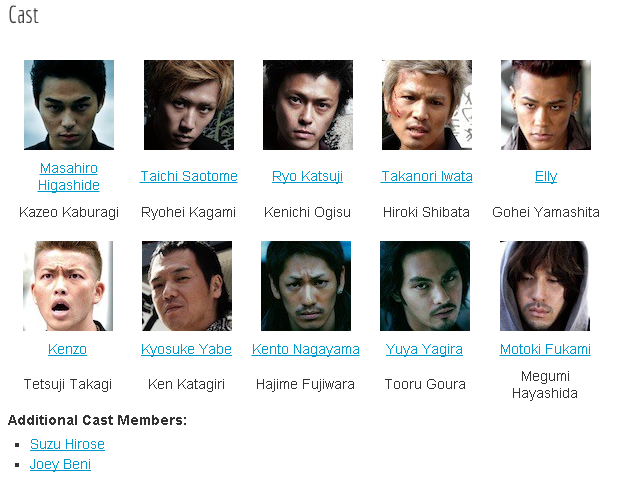Click photo of Kazeo Kaburagi actor
The image size is (618, 488).
[69, 105]
